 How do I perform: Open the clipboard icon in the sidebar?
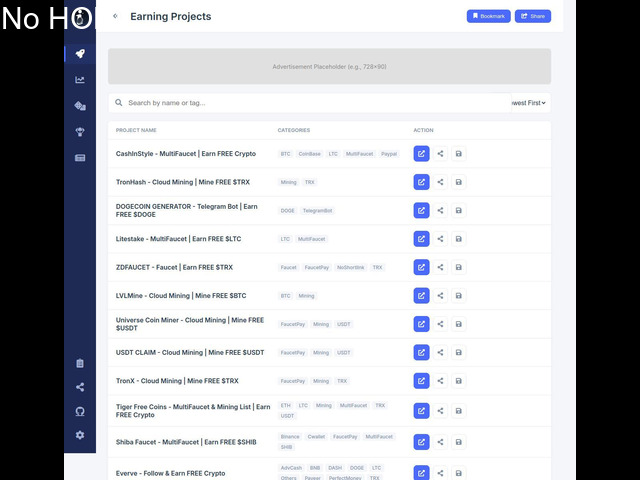(80, 363)
